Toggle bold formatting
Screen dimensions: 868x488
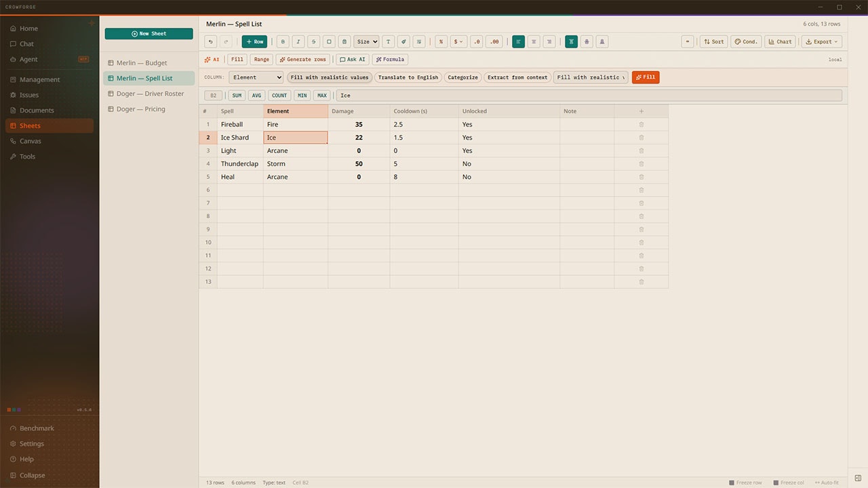(x=283, y=41)
